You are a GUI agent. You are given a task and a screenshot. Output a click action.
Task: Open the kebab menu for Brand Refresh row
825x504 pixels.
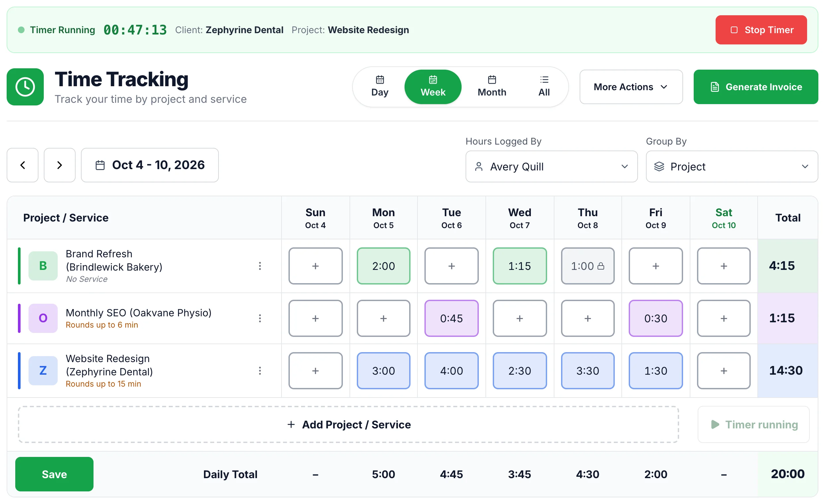tap(260, 266)
